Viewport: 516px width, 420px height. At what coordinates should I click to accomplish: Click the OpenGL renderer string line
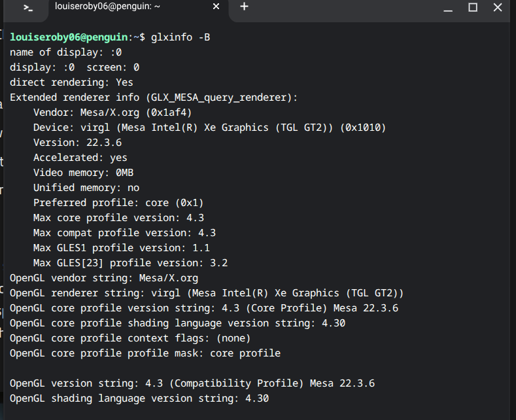pos(207,292)
